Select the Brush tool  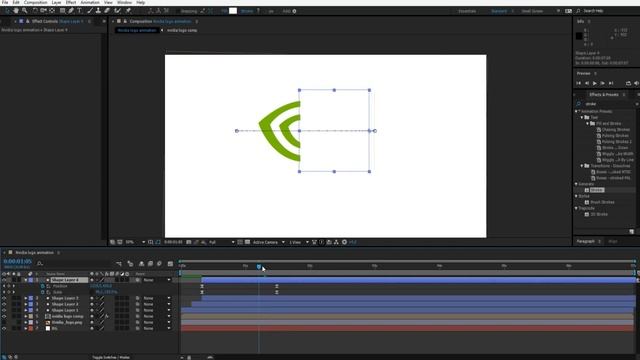click(x=90, y=11)
